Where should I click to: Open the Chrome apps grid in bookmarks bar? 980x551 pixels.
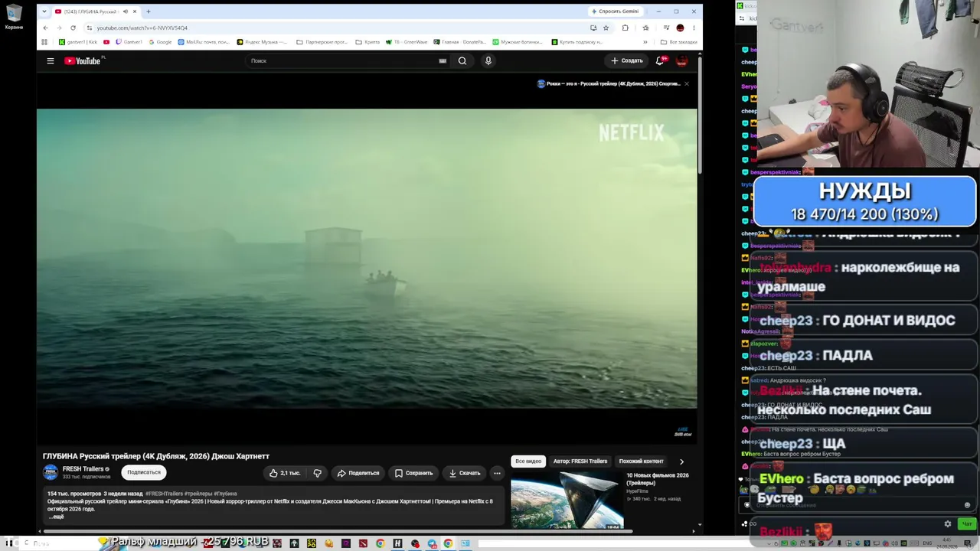pos(44,42)
